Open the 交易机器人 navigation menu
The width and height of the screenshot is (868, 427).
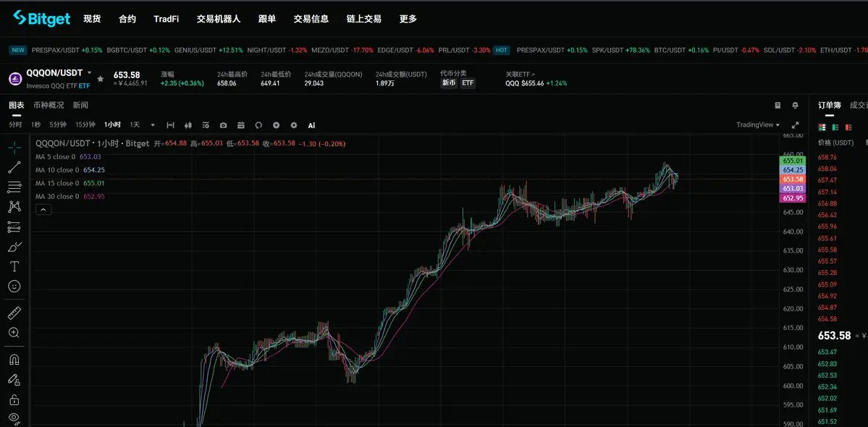219,19
